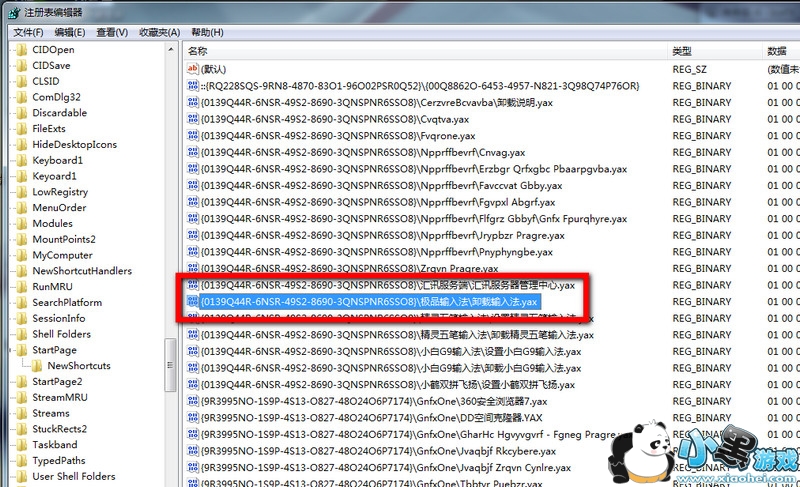Click the tree pane scrollbar thumb
This screenshot has height=487, width=800.
[x=170, y=365]
